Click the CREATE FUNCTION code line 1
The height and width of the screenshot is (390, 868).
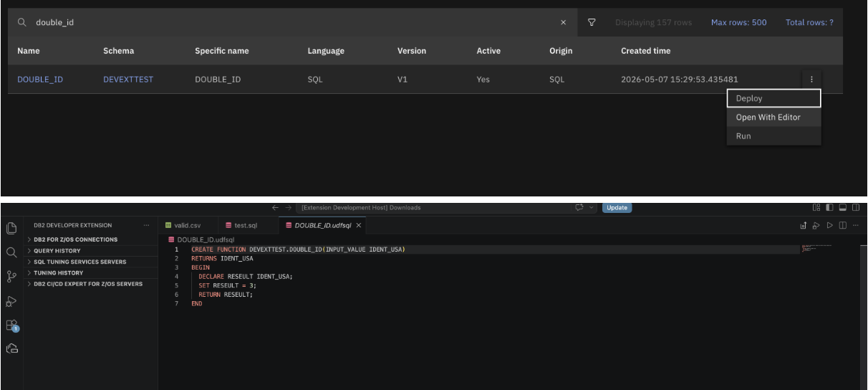coord(299,249)
